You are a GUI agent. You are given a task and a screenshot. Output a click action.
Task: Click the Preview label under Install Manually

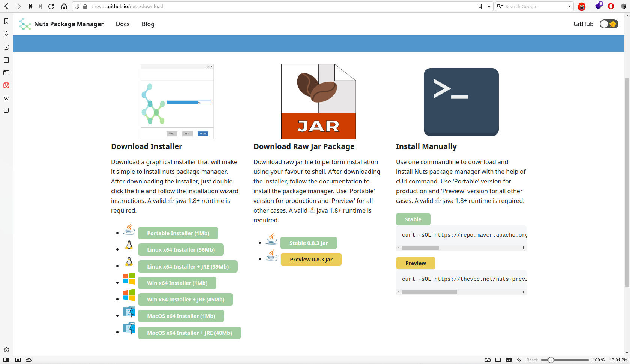[x=415, y=263]
